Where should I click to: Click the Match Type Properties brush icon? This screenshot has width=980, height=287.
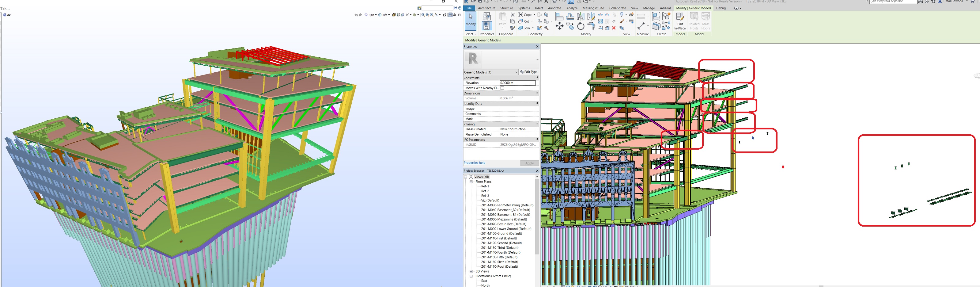tap(513, 28)
